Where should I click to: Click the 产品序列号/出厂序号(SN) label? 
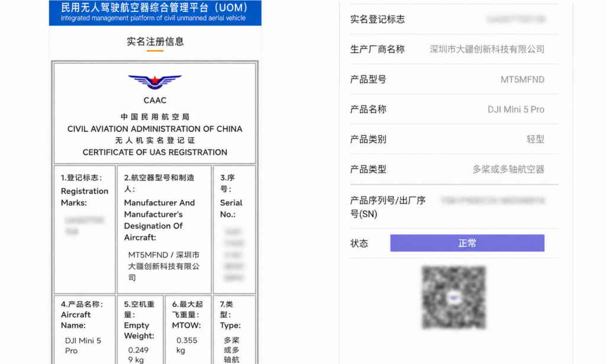(388, 207)
